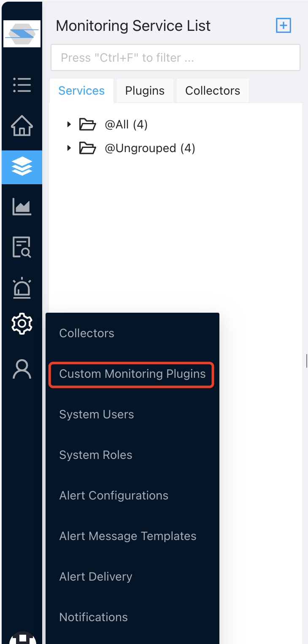Viewport: 308px width, 644px height.
Task: Select the stacked layers services icon
Action: point(22,167)
